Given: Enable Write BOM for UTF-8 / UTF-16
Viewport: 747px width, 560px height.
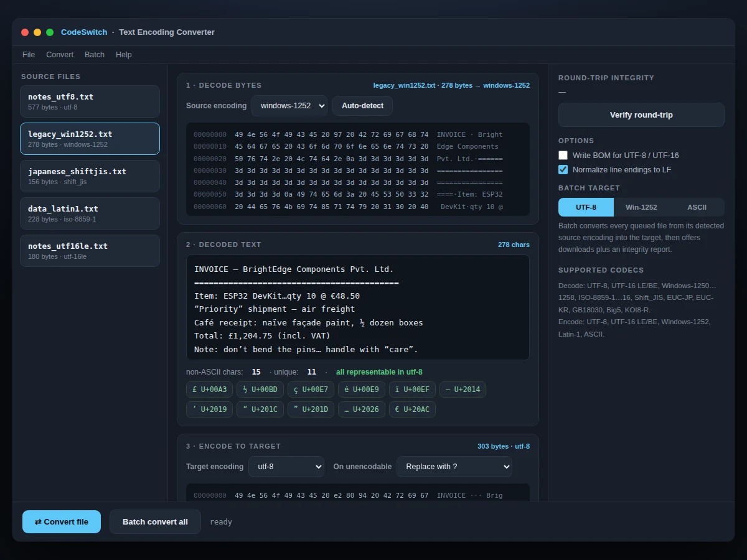Looking at the screenshot, I should click(563, 156).
